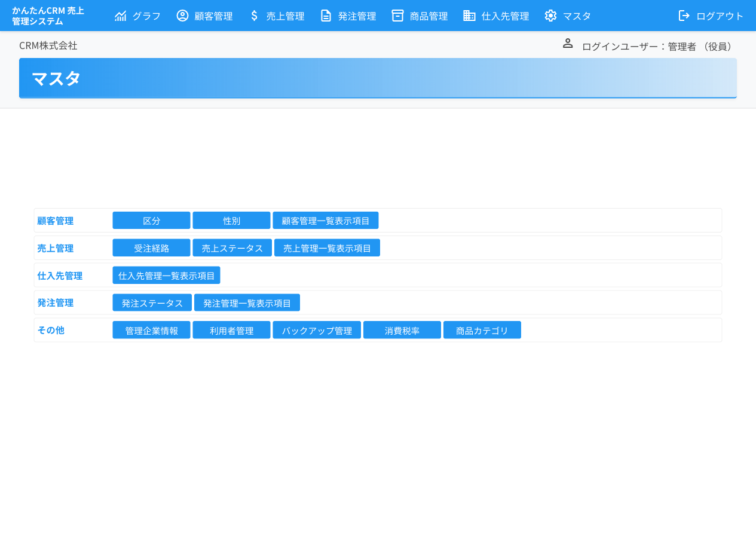Screen dimensions: 756x538
Task: Open バックアップ管理 page
Action: (317, 331)
